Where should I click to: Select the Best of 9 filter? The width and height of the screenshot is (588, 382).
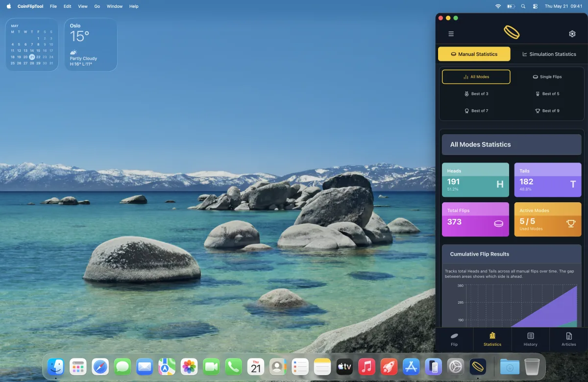tap(547, 111)
